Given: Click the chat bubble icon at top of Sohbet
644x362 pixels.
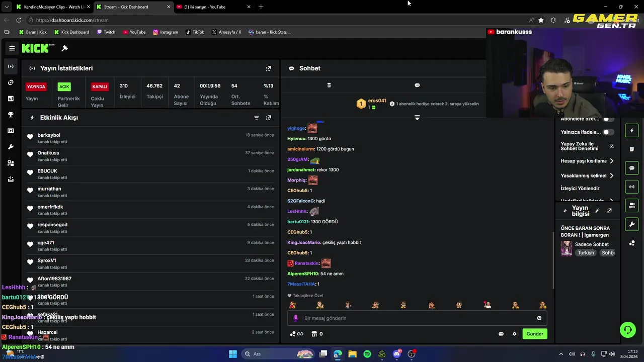Looking at the screenshot, I should coord(417,85).
